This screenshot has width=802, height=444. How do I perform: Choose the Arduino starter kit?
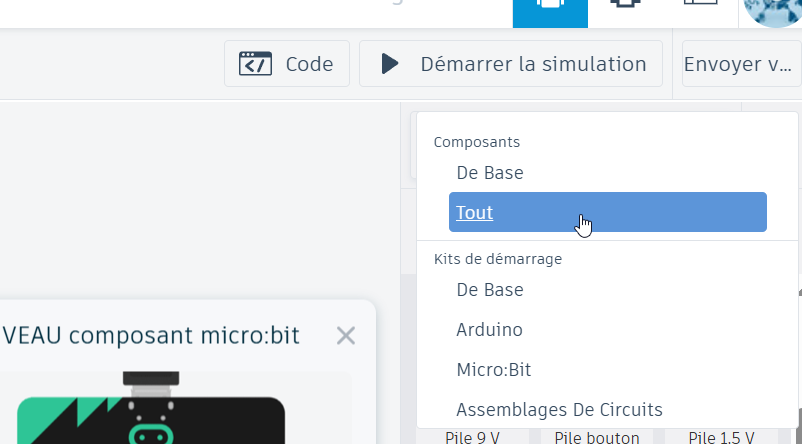tap(489, 329)
